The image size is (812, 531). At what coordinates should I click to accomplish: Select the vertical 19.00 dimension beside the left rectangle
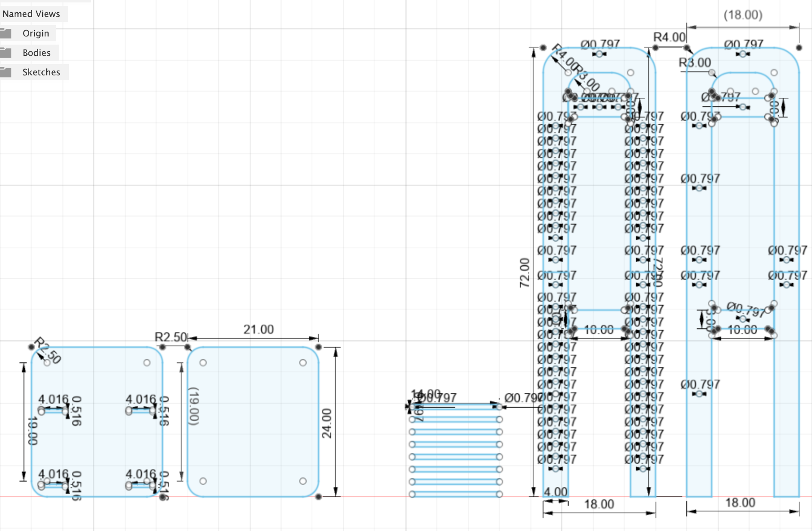coord(32,431)
